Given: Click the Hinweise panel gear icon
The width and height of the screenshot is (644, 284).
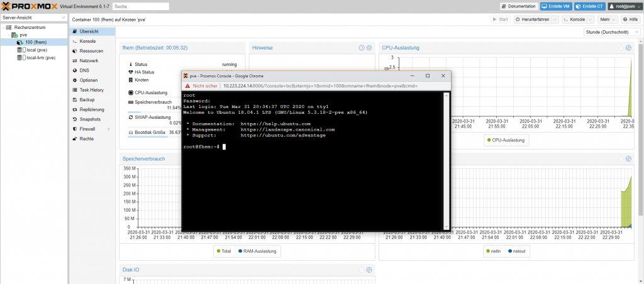Looking at the screenshot, I should (x=369, y=48).
